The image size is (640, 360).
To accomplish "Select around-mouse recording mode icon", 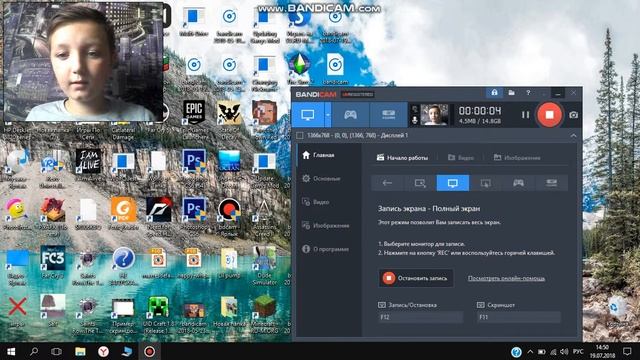I will pyautogui.click(x=485, y=183).
